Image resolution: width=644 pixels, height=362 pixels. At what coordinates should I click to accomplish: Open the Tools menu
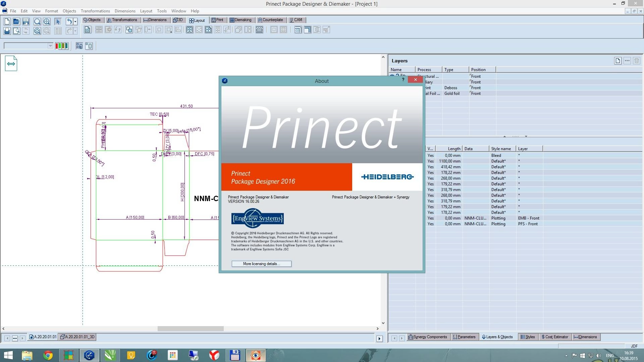(x=162, y=11)
